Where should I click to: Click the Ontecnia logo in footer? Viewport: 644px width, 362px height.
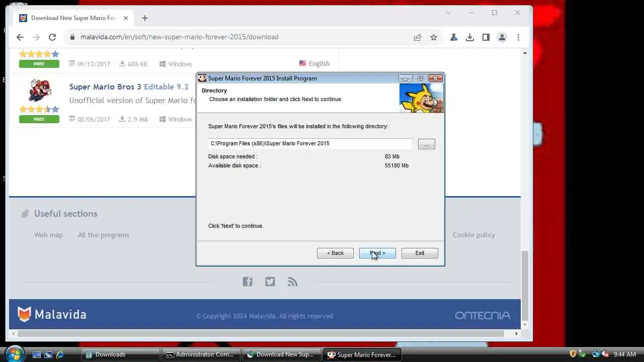pyautogui.click(x=482, y=316)
